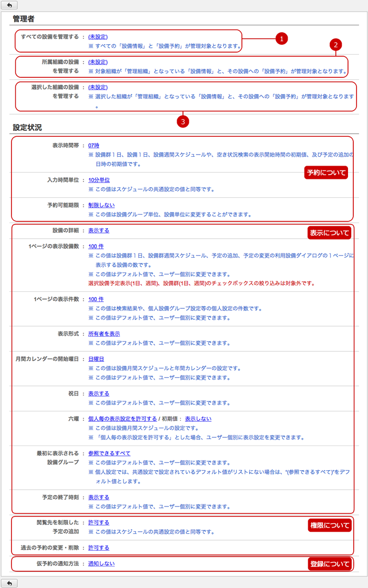The image size is (368, 588).
Task: Click 表示する link for 予定の終了時刻
Action: pyautogui.click(x=98, y=497)
